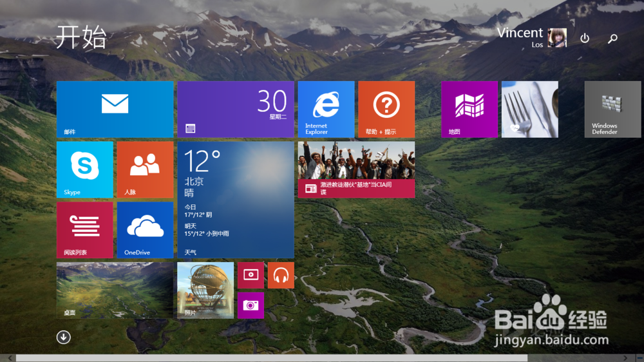Open the Camera small tile
The width and height of the screenshot is (644, 362).
tap(251, 306)
